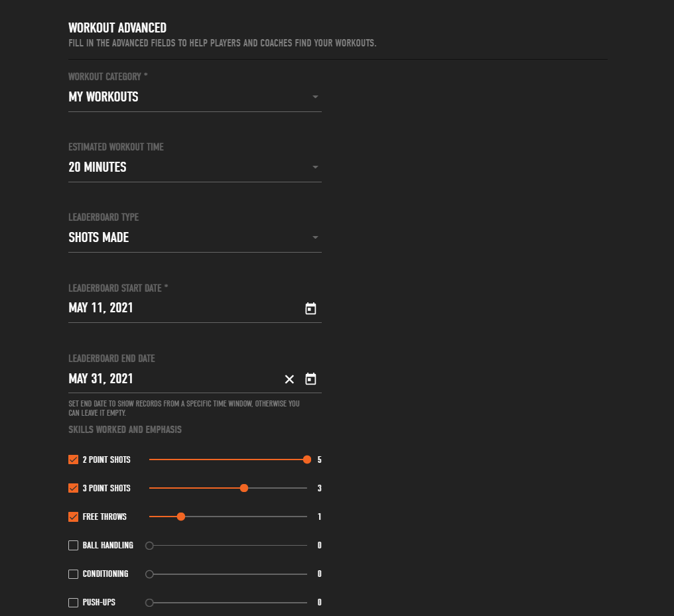Open the Estimated Workout Time dropdown
Image resolution: width=674 pixels, height=616 pixels.
pyautogui.click(x=315, y=167)
